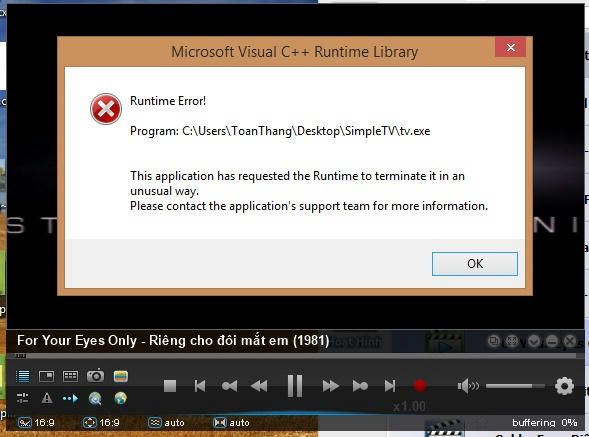The height and width of the screenshot is (437, 589).
Task: Change crop ratio 16:9 setting
Action: point(36,423)
